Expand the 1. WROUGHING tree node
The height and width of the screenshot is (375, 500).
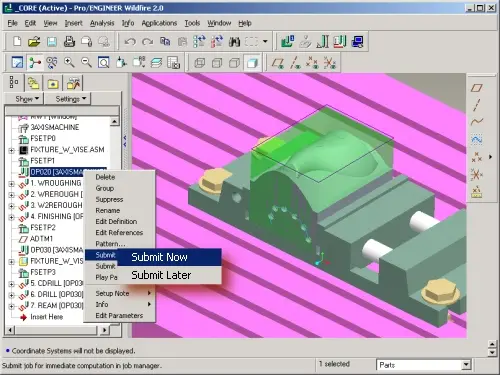(x=11, y=184)
